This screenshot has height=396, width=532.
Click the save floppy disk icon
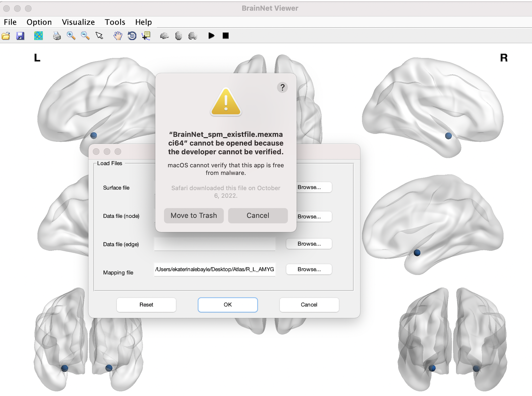pyautogui.click(x=20, y=36)
